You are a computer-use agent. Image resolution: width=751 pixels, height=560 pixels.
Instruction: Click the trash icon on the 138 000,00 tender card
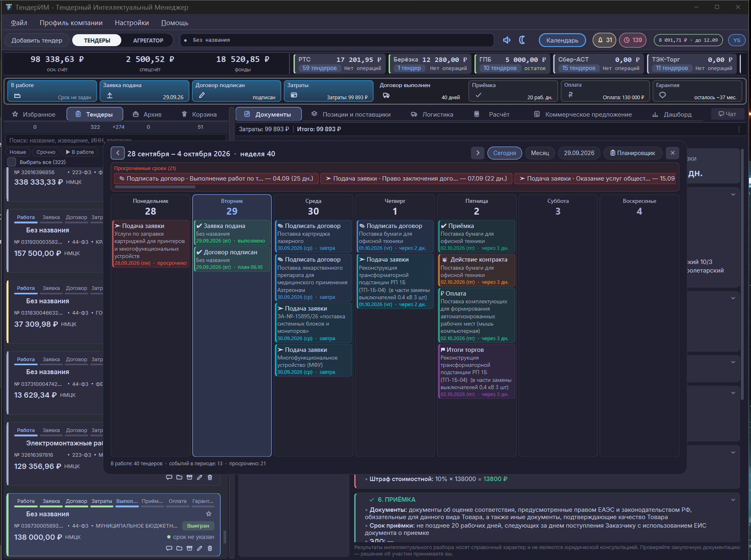(210, 548)
